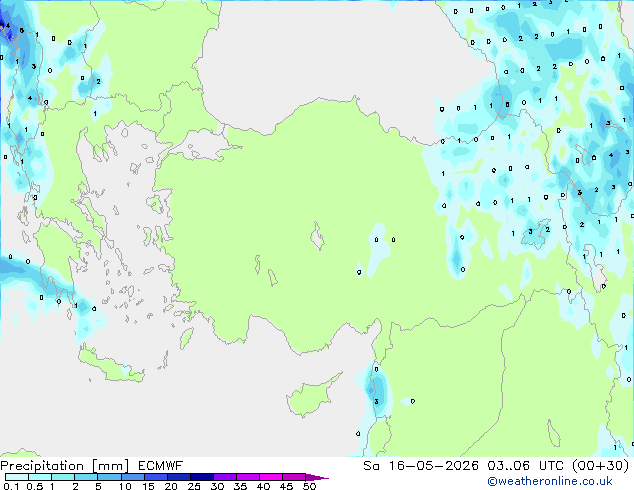
Task: Select the 2–5 mm legend color swatch
Action: 86,477
